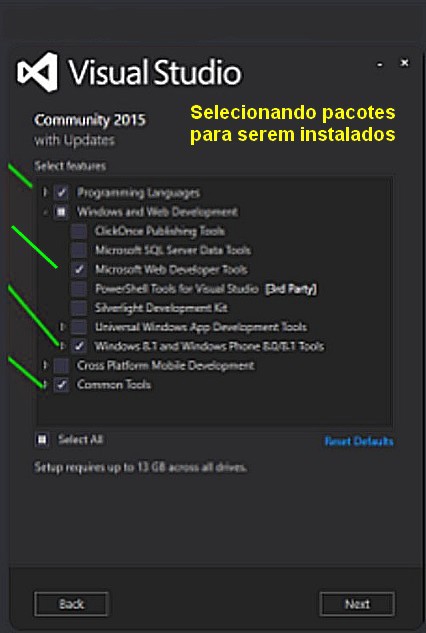The image size is (426, 633).
Task: Select Microsoft SQL Server Data Tools text
Action: (173, 250)
